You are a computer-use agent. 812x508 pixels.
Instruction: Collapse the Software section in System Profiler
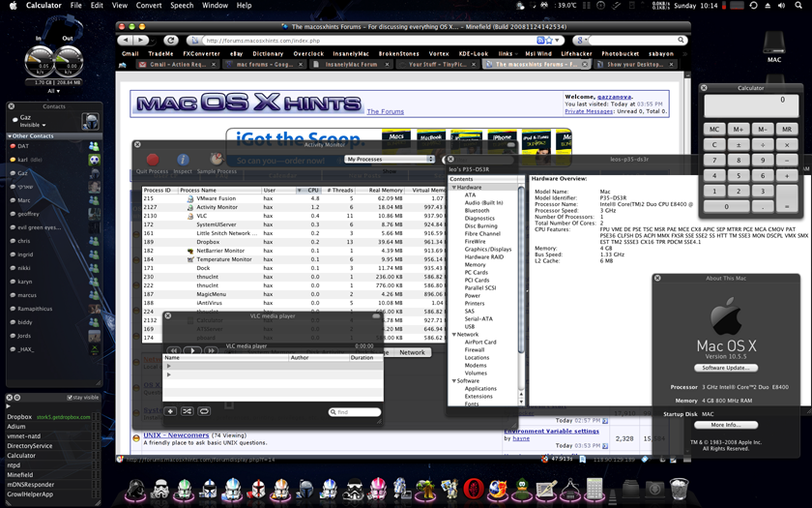click(x=454, y=380)
